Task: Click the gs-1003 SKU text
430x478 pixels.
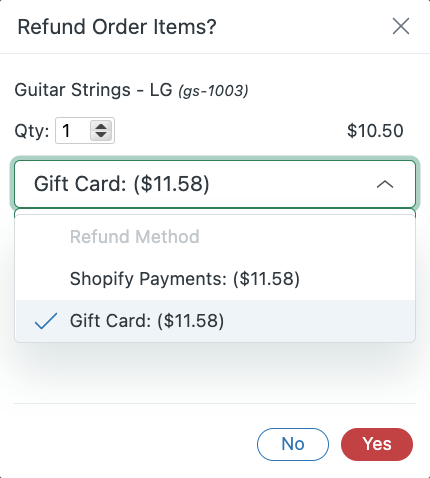Action: [213, 91]
